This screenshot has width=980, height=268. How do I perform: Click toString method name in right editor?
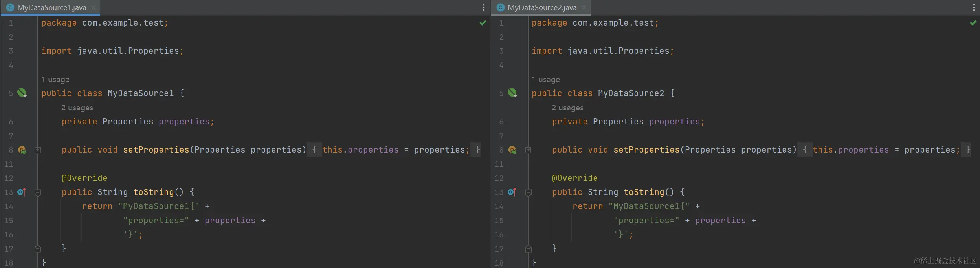pos(644,192)
